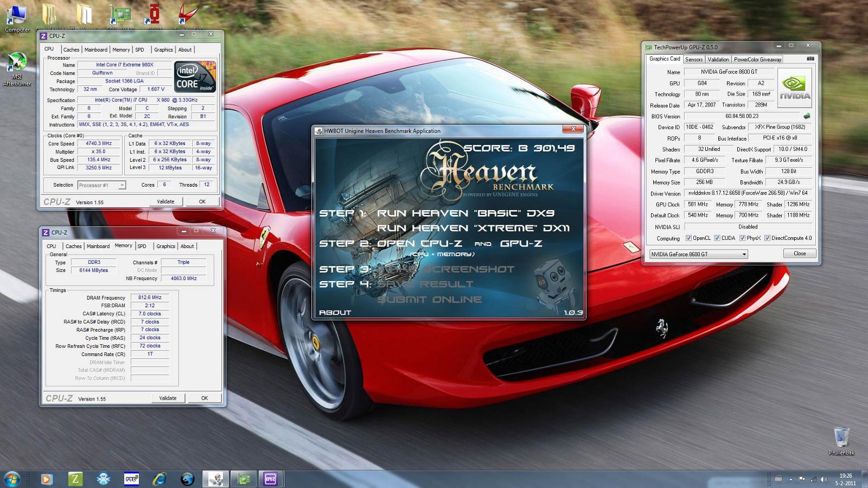868x488 pixels.
Task: Open the PowerColor Giveaway tab
Action: [758, 59]
